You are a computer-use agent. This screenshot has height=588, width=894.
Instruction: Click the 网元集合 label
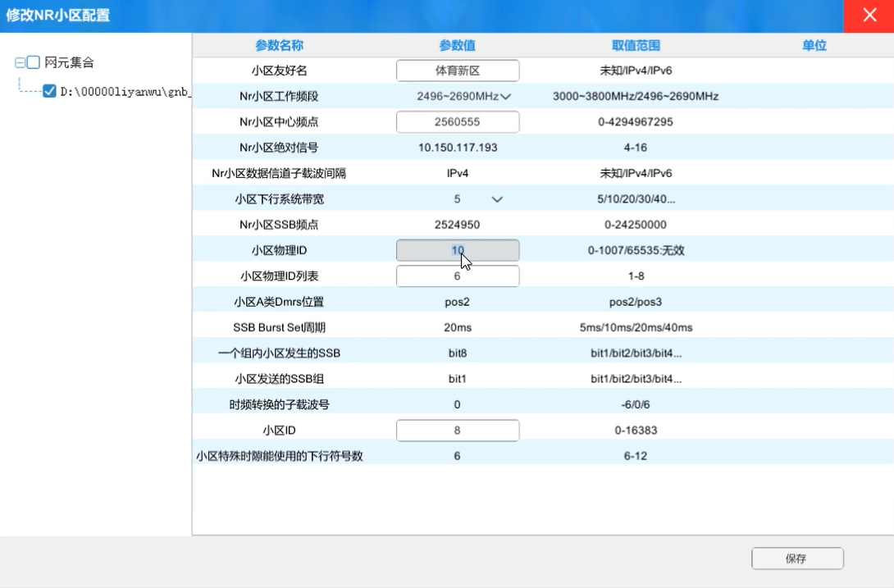[x=69, y=62]
